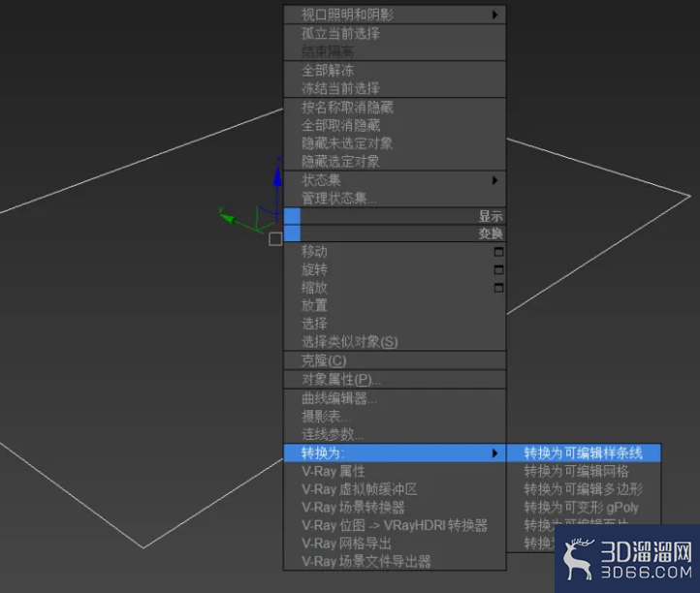The width and height of the screenshot is (700, 593).
Task: Click the 结束隔离 menu entry
Action: 395,51
